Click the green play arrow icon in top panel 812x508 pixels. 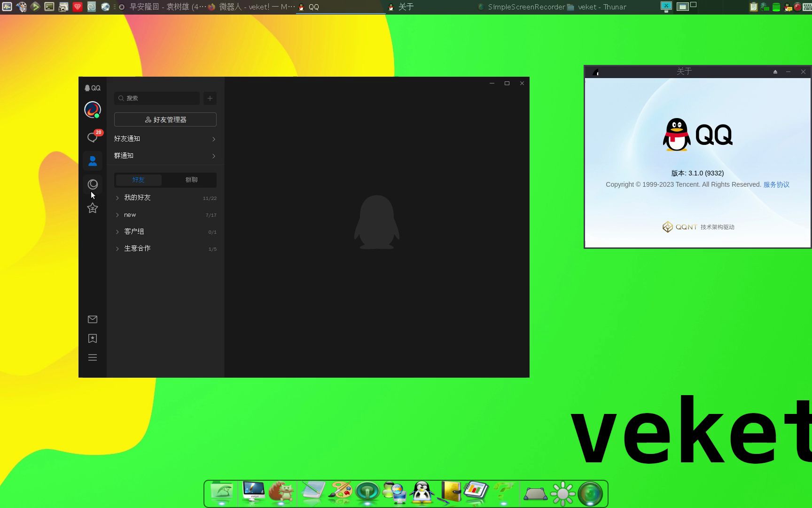[35, 7]
